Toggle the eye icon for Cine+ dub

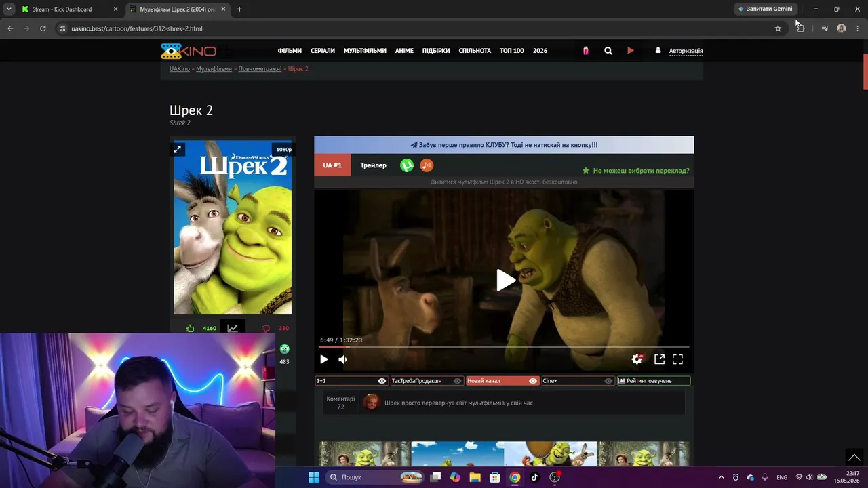pos(608,381)
